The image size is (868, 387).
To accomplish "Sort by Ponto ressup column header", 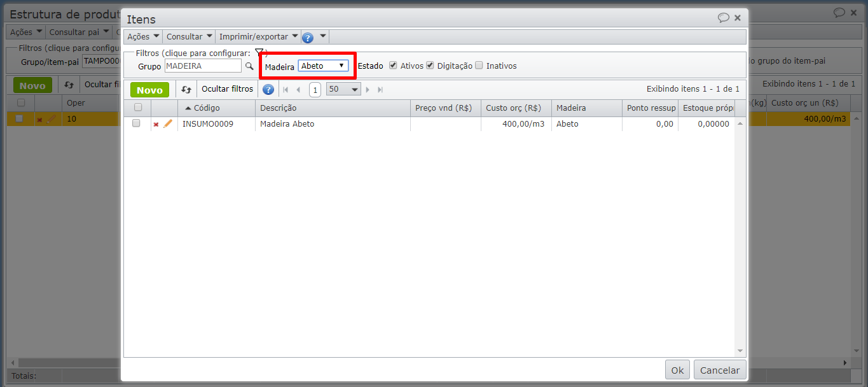I will [650, 108].
